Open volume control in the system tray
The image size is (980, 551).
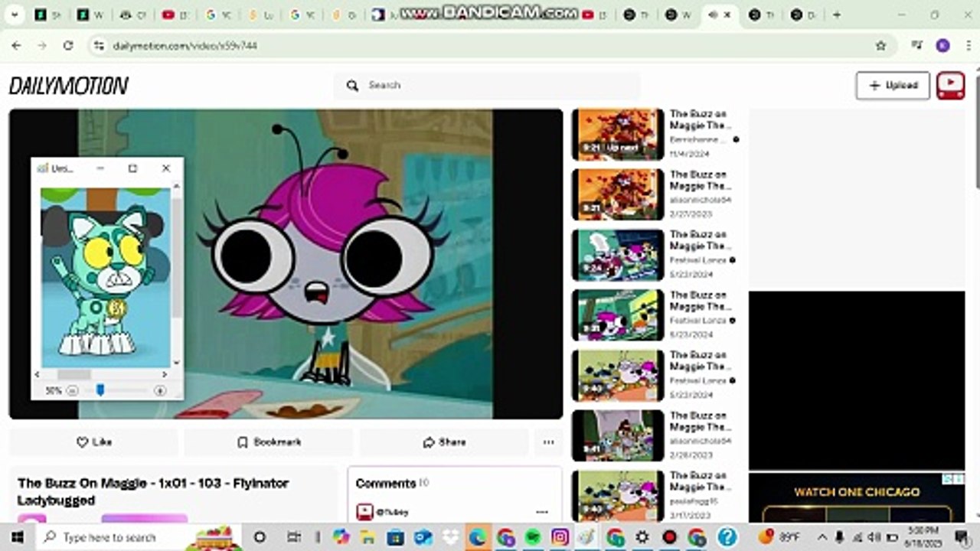point(875,537)
